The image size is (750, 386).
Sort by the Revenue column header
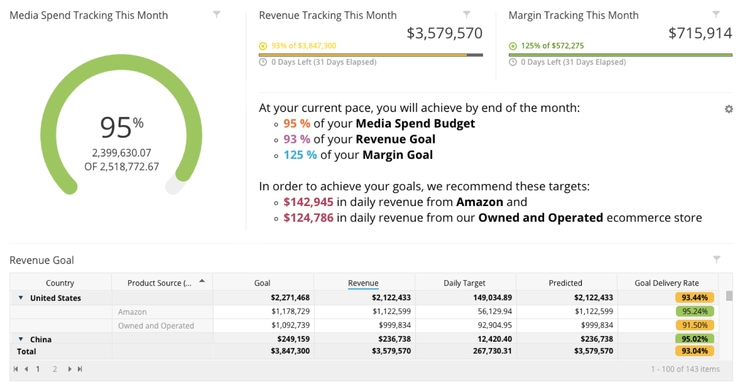click(363, 283)
